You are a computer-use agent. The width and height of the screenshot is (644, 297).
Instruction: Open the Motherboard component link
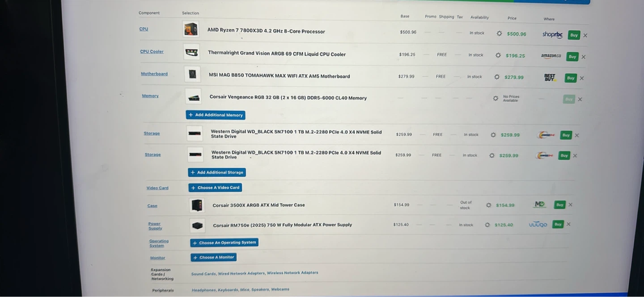(x=154, y=74)
